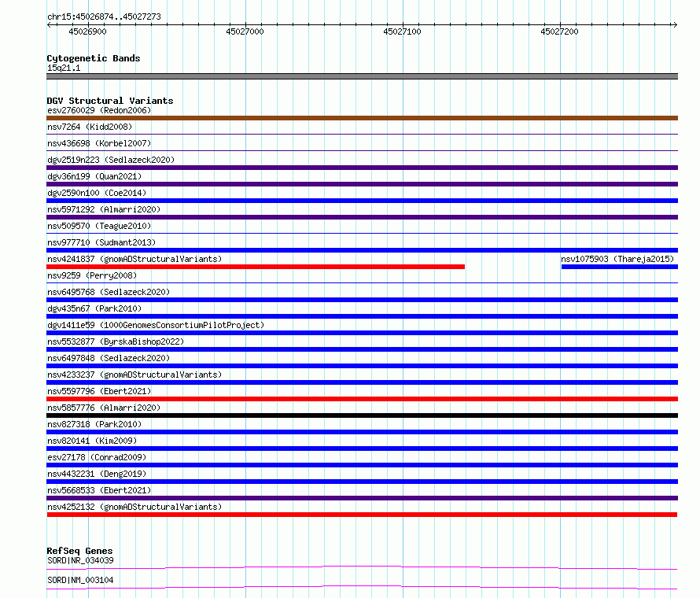The height and width of the screenshot is (598, 700).
Task: Click ruler position label 45027100
Action: pyautogui.click(x=402, y=31)
